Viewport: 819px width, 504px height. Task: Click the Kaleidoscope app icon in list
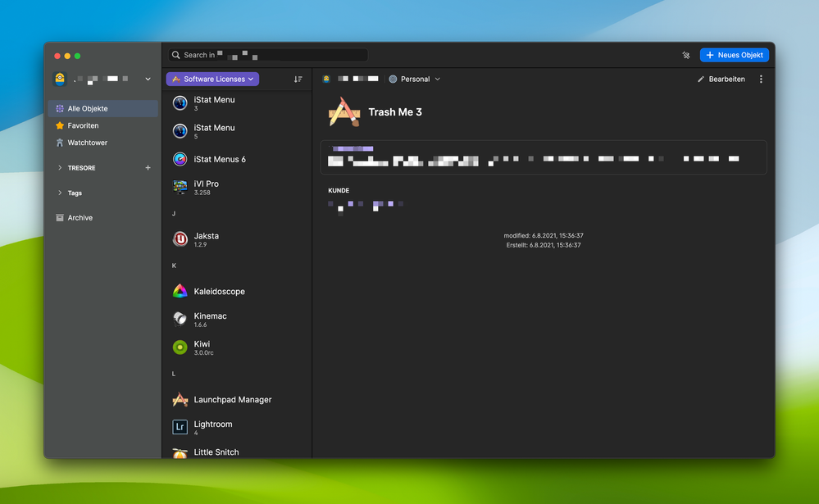(180, 292)
